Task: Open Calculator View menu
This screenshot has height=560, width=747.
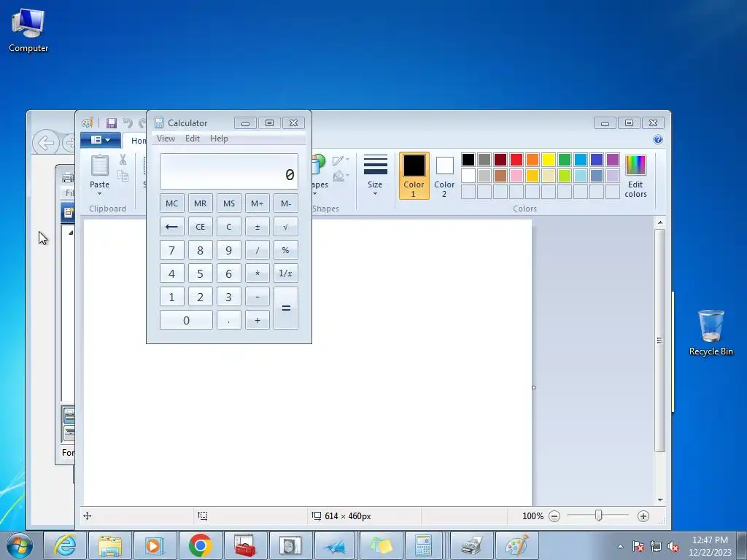Action: [x=166, y=139]
